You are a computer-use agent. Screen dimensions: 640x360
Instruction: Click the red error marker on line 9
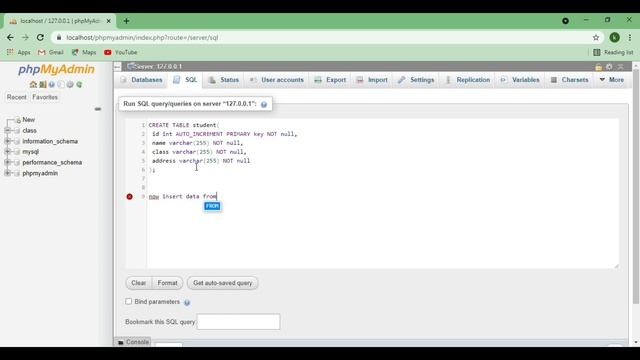click(x=129, y=197)
